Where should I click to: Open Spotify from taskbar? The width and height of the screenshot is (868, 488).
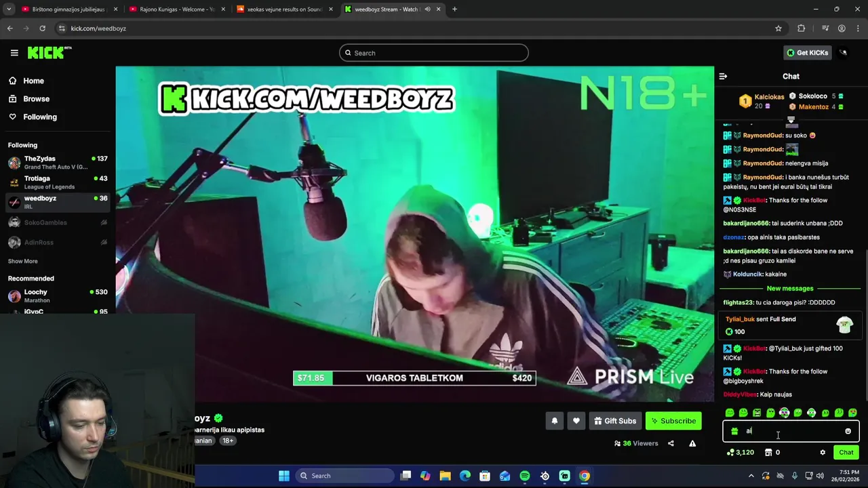tap(525, 476)
